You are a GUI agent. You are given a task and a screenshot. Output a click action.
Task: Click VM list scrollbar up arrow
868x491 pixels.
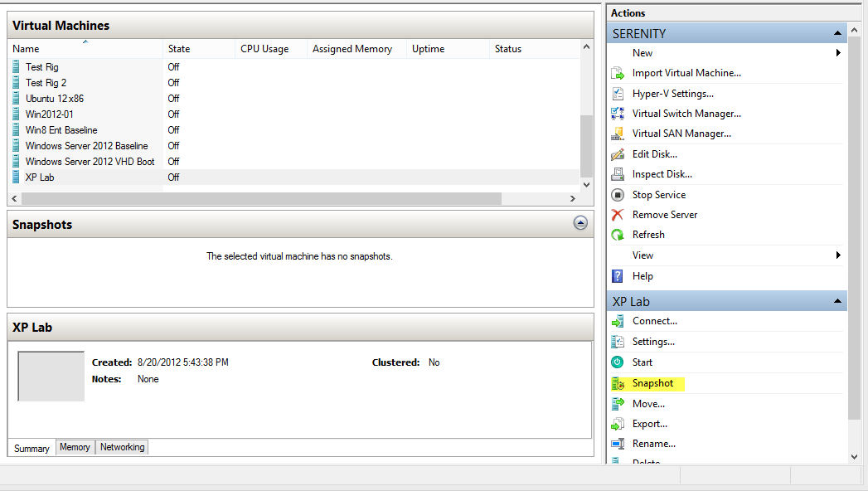pyautogui.click(x=586, y=47)
